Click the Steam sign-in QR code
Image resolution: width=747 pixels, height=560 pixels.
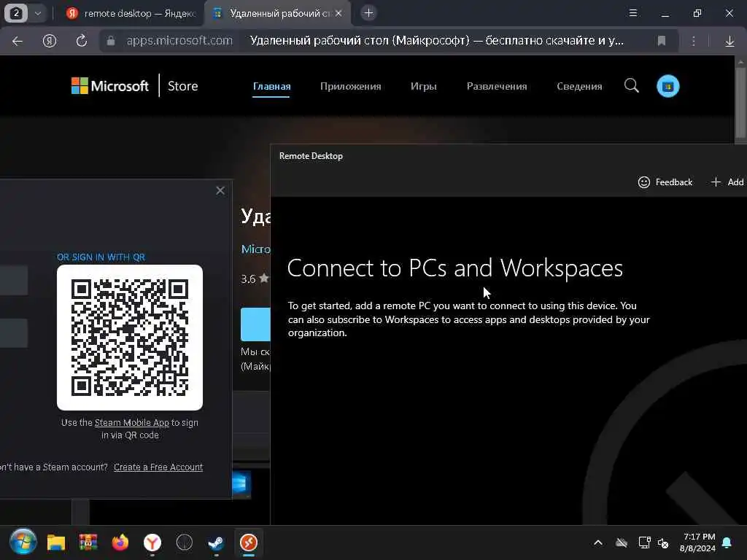pos(130,337)
